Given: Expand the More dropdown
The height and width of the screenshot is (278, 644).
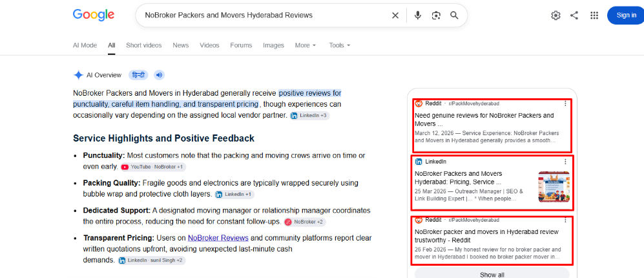Looking at the screenshot, I should pyautogui.click(x=306, y=45).
